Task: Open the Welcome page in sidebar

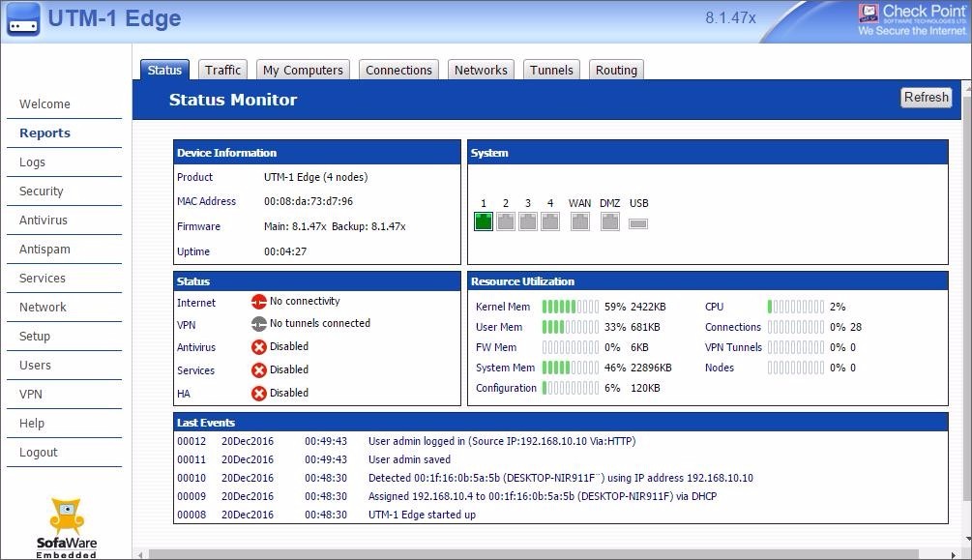Action: [44, 104]
